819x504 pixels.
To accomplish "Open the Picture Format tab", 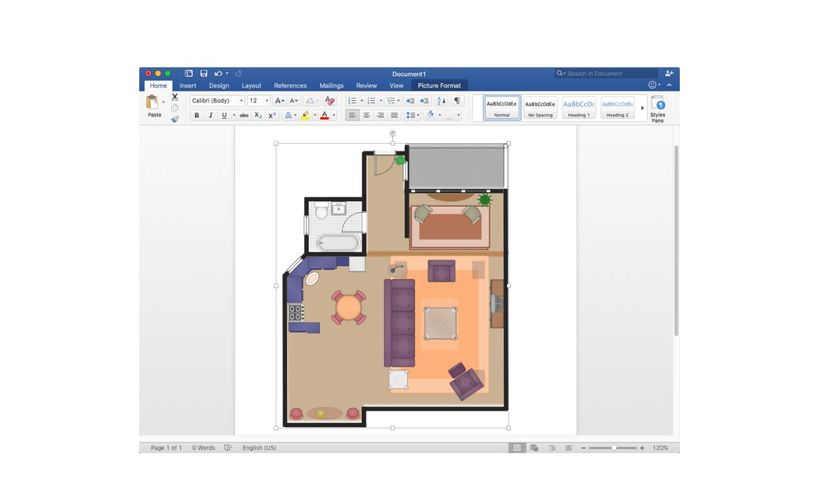I will pos(439,86).
